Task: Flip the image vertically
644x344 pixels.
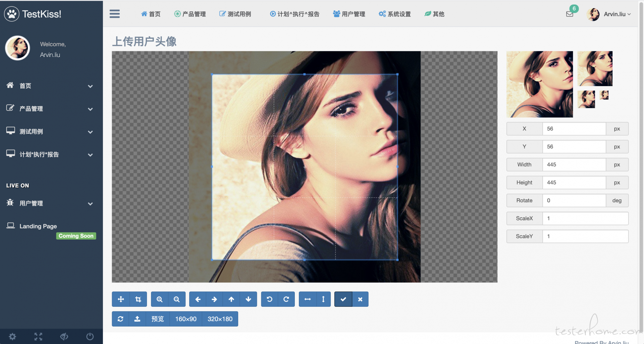Action: point(323,299)
